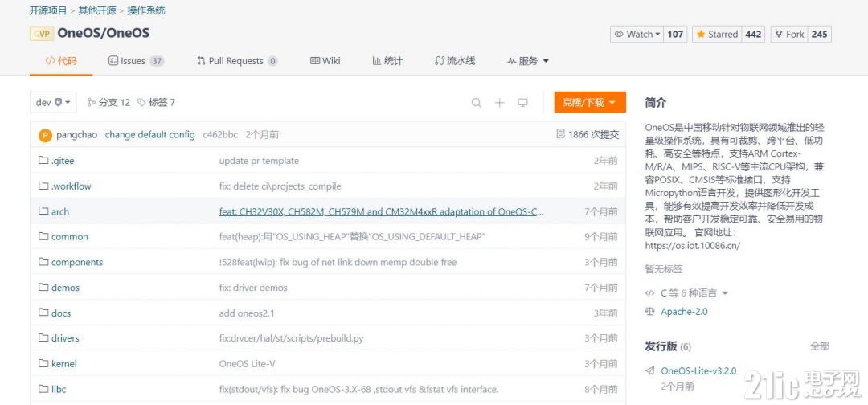Click the release tag icon by OneOS-Lite-v3.2.0
Screen dimensions: 868x405
[650, 370]
